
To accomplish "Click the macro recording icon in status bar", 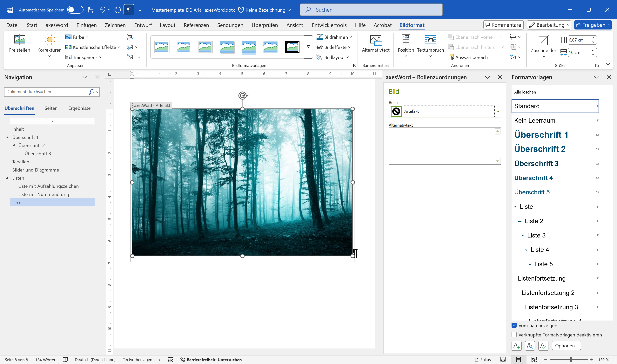I will (170, 360).
